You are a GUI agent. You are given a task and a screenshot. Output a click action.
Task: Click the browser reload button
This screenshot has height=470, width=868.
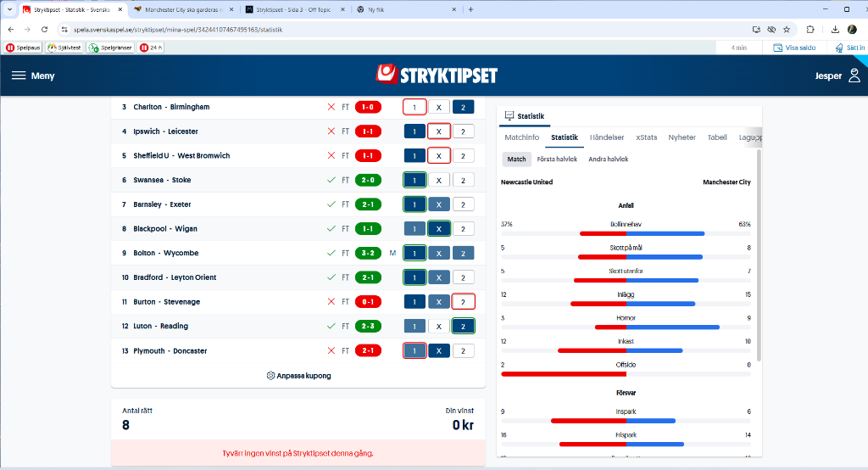(43, 29)
